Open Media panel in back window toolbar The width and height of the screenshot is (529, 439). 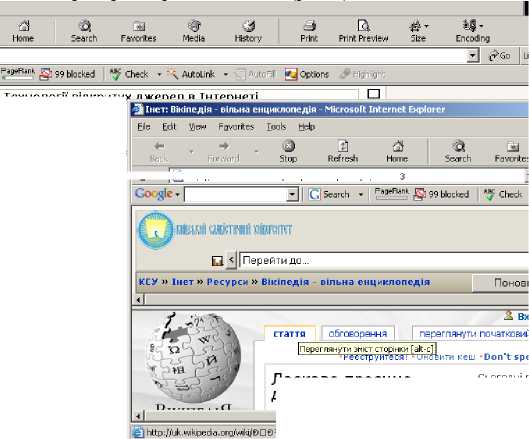(x=194, y=31)
